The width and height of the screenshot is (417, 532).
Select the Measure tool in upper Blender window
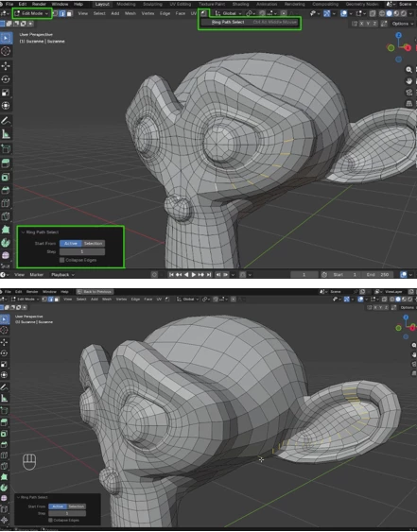pyautogui.click(x=6, y=134)
